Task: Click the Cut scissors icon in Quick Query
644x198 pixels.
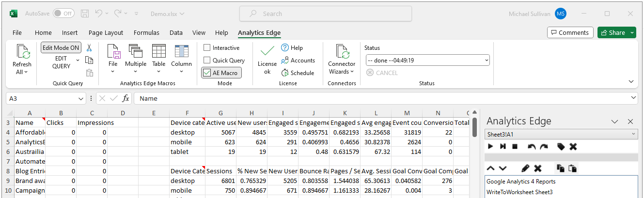Action: pos(89,48)
